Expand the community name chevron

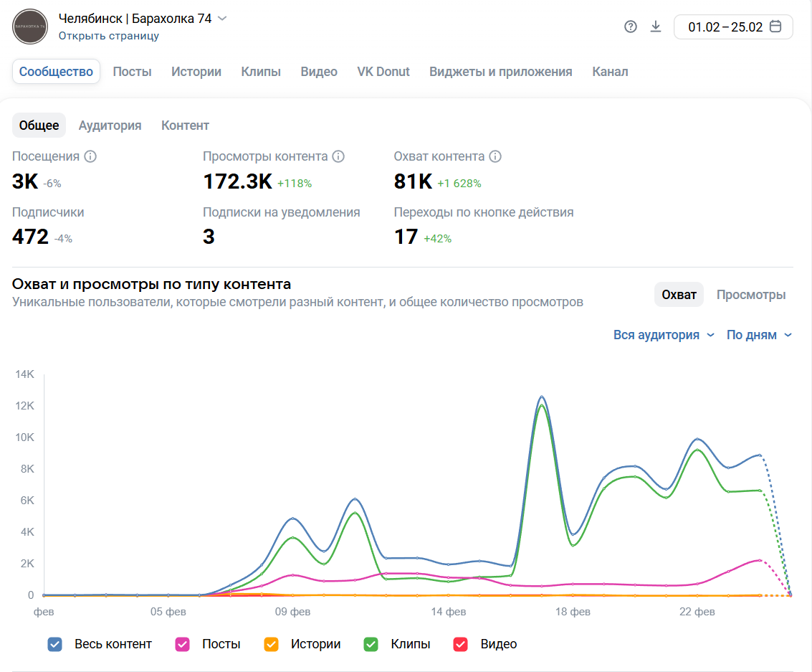coord(222,19)
